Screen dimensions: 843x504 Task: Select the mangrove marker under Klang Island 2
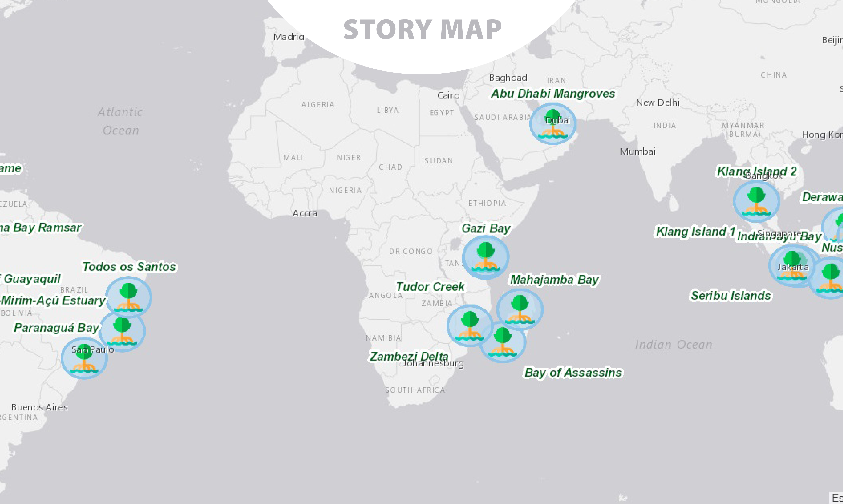tap(756, 201)
